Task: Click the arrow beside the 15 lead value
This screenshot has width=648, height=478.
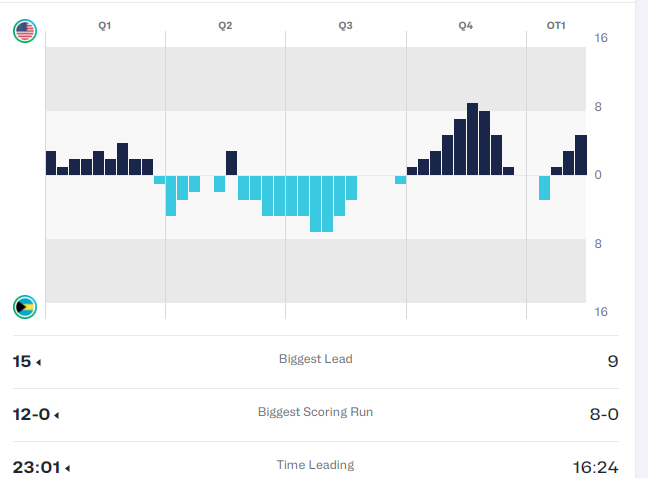Action: pyautogui.click(x=39, y=361)
